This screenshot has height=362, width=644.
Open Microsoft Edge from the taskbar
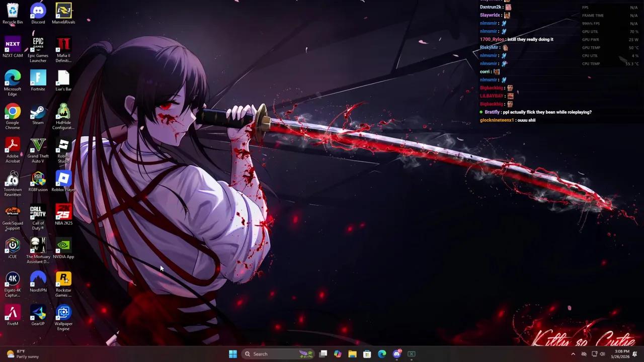382,354
